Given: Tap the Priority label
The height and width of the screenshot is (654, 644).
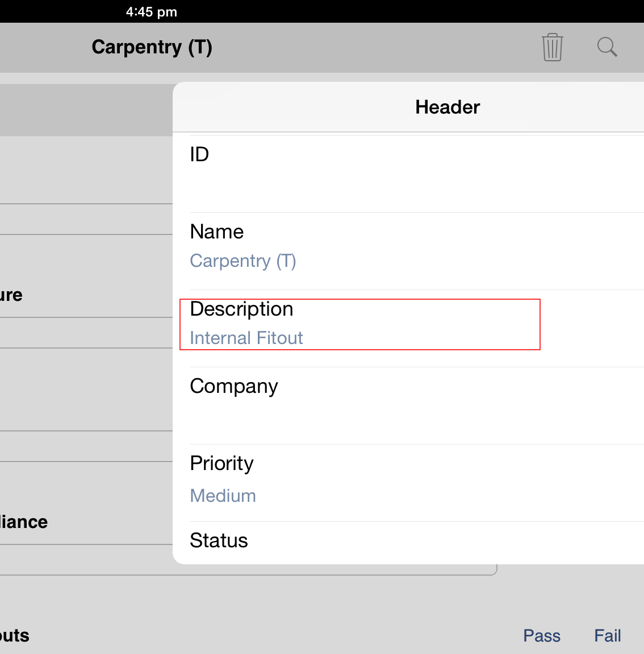Looking at the screenshot, I should point(221,463).
